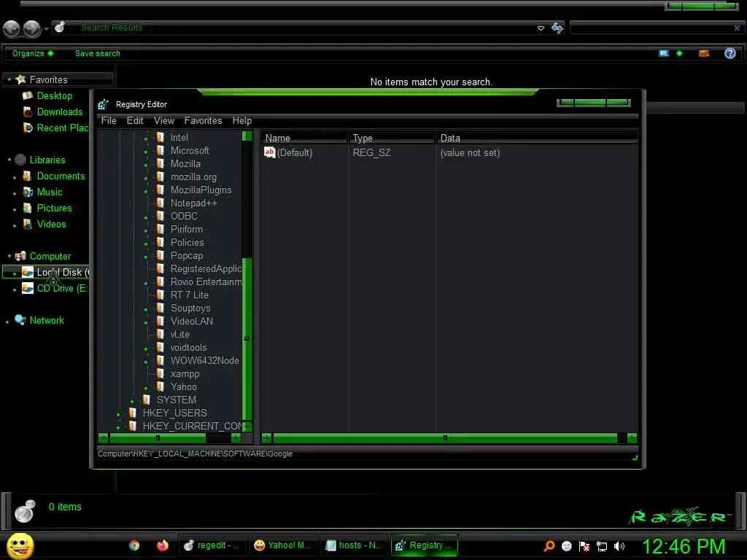Click the (Default) value string icon
This screenshot has width=747, height=560.
pos(270,152)
